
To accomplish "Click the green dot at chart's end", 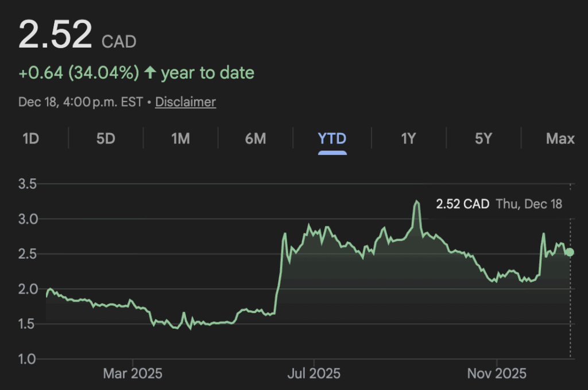I will coord(570,252).
